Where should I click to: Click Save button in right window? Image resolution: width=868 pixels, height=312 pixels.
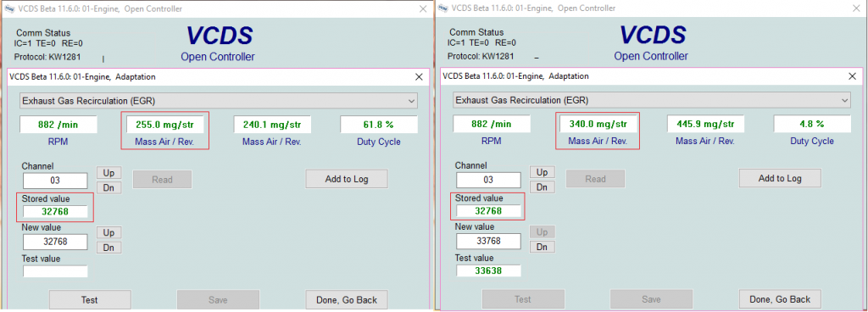pyautogui.click(x=651, y=299)
